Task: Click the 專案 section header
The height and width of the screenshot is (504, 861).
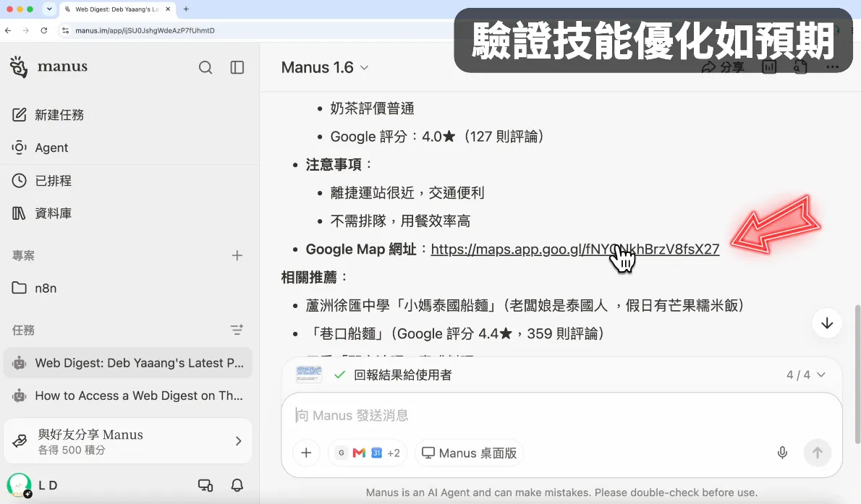Action: 23,255
